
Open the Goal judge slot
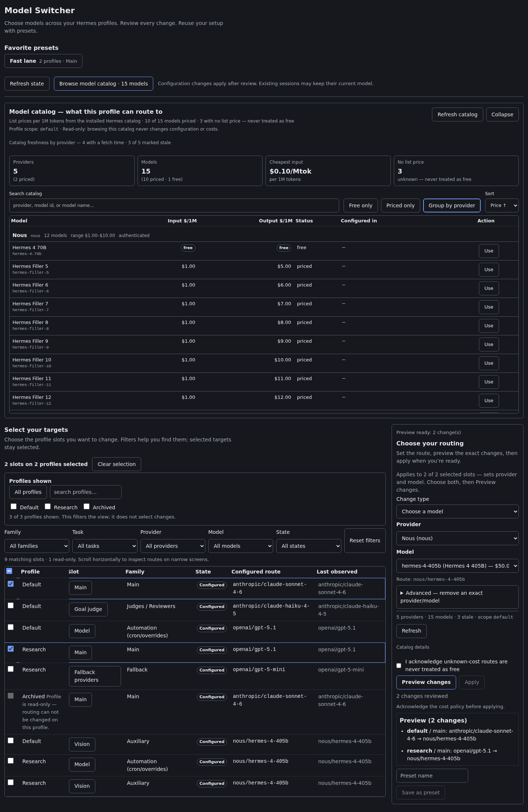[88, 609]
